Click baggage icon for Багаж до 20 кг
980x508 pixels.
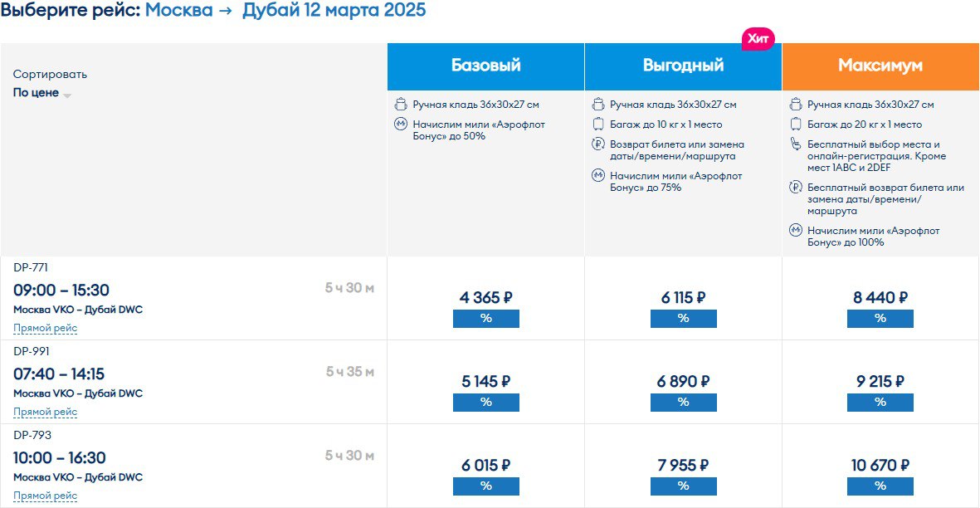coord(796,125)
